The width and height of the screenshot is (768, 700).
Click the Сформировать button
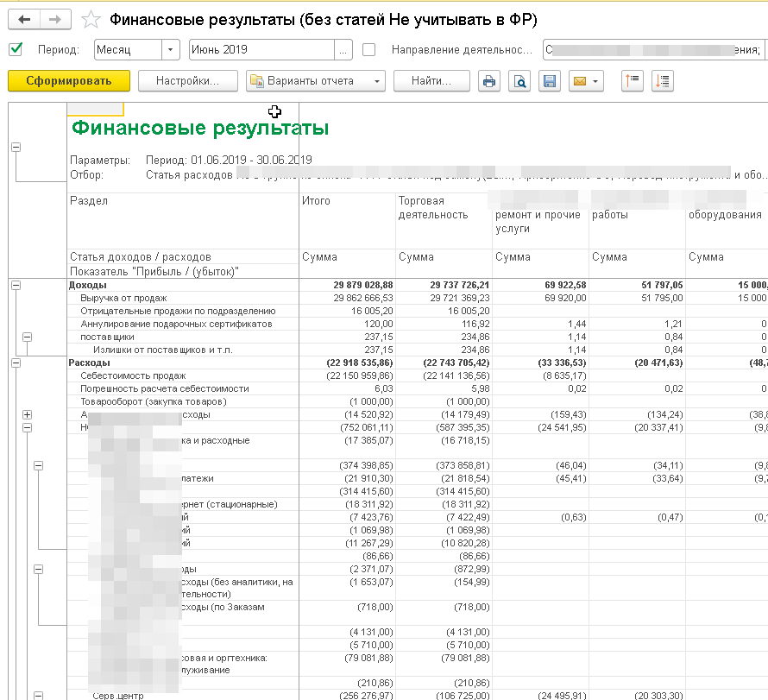tap(69, 81)
